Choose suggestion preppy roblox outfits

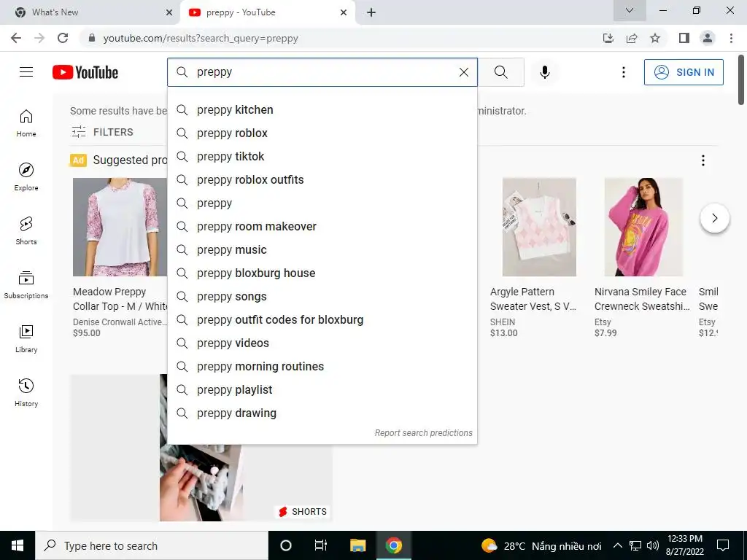click(322, 180)
